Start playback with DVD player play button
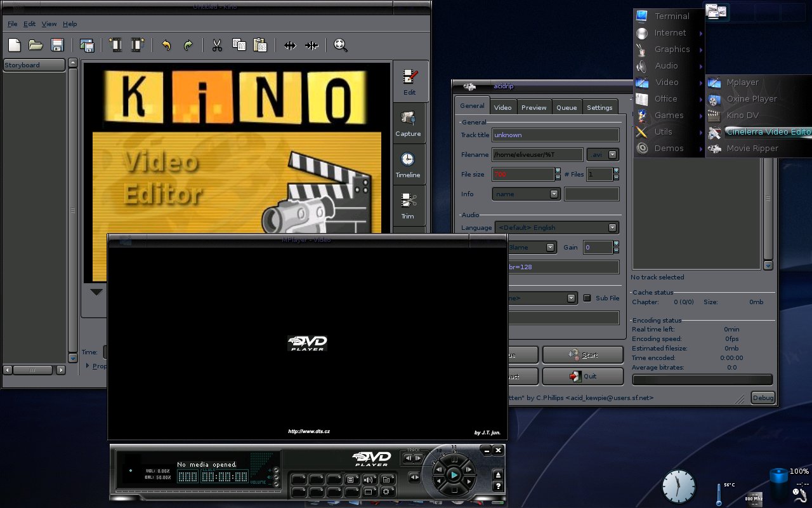Image resolution: width=812 pixels, height=508 pixels. tap(454, 475)
